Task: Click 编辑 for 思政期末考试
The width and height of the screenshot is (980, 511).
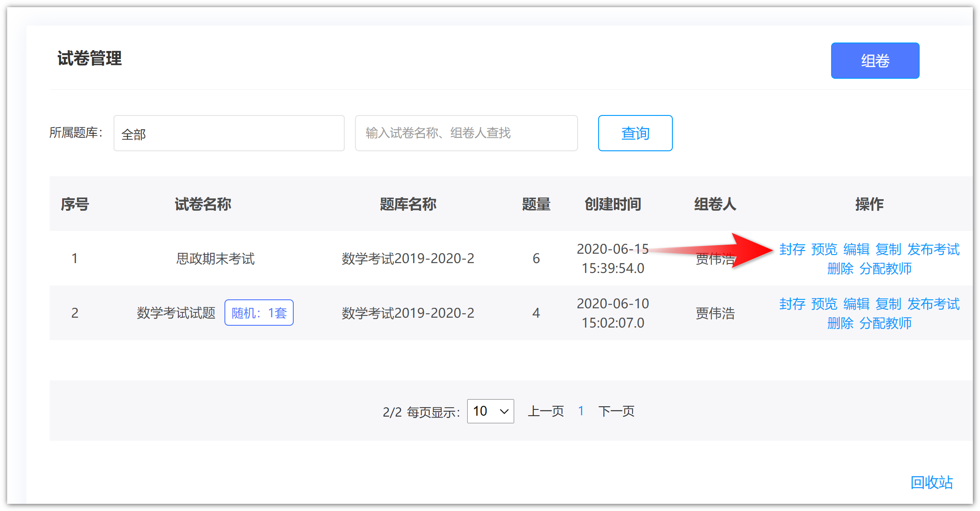Action: pos(856,249)
